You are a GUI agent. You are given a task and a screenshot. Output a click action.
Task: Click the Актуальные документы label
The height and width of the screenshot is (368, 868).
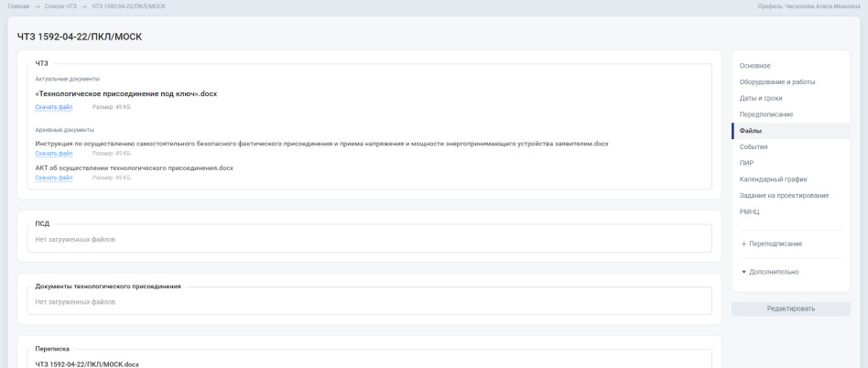click(x=68, y=79)
